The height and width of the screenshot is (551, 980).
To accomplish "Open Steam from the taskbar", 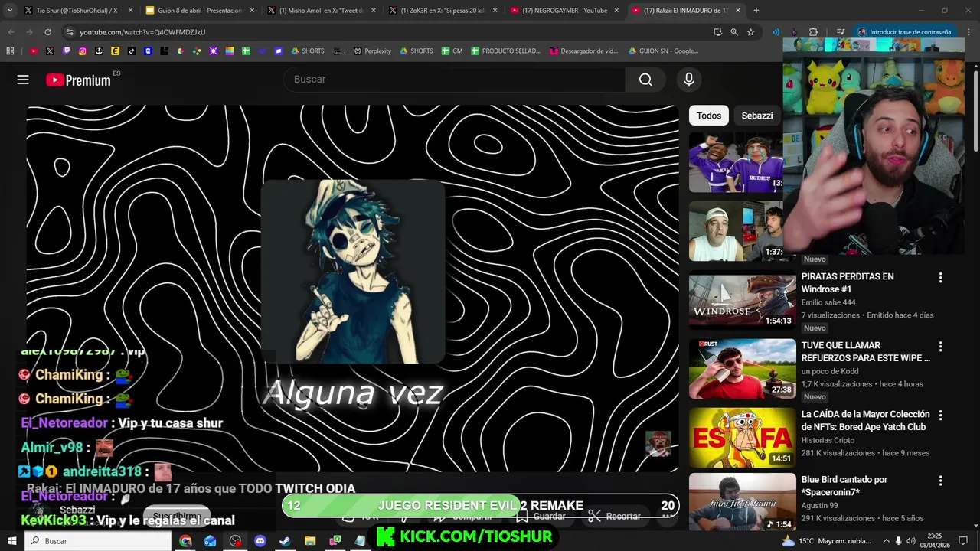I will point(284,541).
